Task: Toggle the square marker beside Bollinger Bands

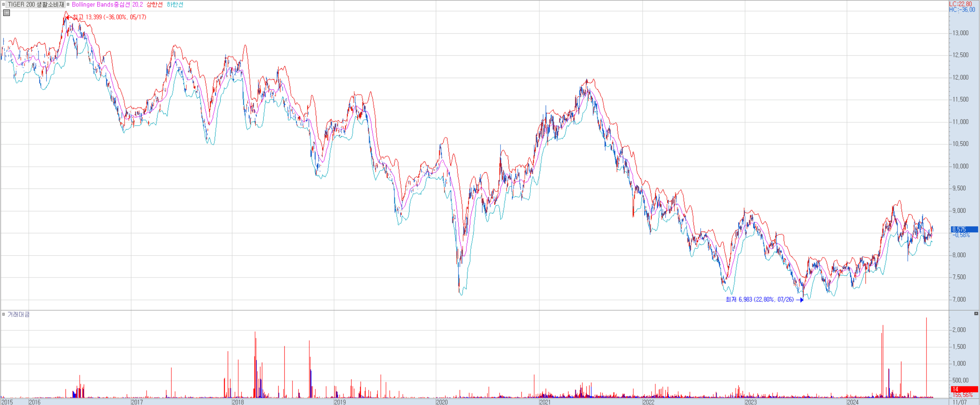Action: pyautogui.click(x=68, y=4)
